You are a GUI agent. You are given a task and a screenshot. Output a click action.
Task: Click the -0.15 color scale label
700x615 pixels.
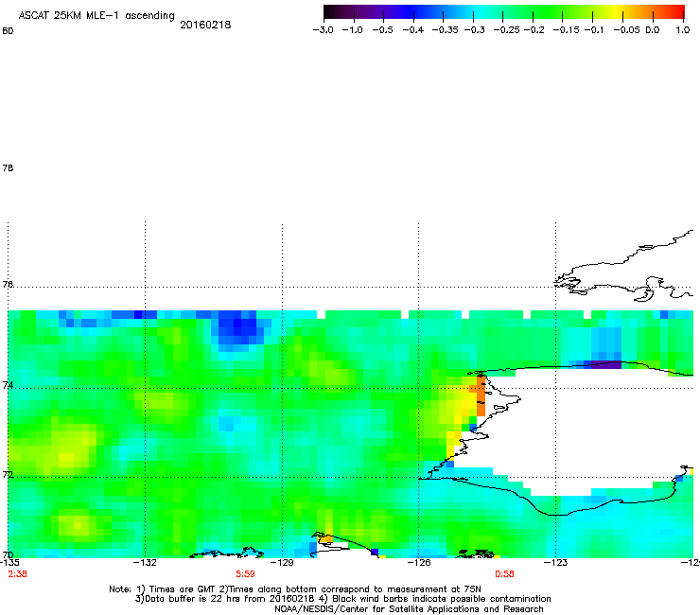pos(566,30)
